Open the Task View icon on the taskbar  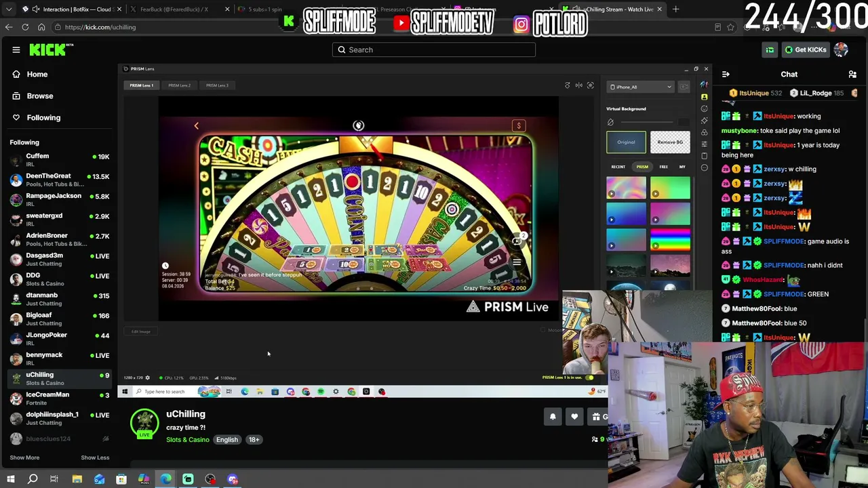point(54,479)
